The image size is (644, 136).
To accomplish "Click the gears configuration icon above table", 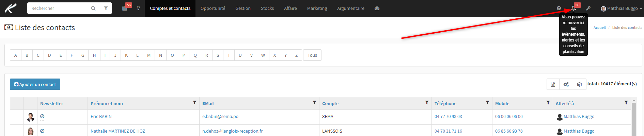I will coord(566,84).
